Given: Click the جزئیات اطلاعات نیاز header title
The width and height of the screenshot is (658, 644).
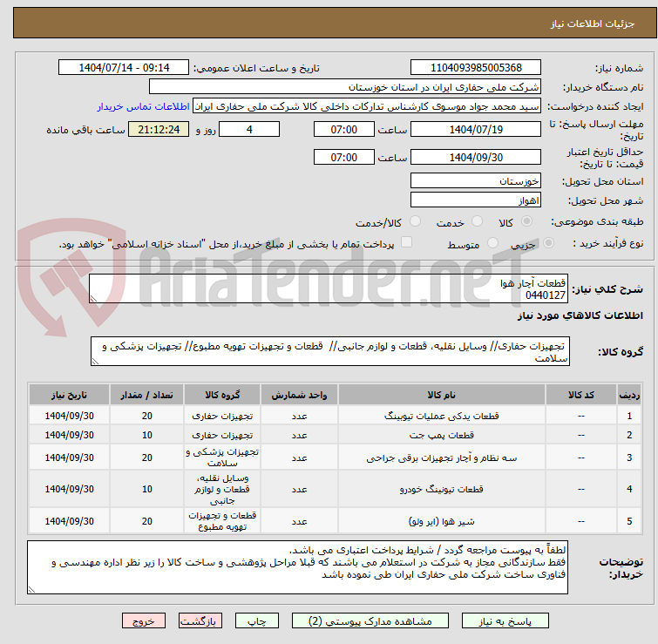Looking at the screenshot, I should coord(593,24).
